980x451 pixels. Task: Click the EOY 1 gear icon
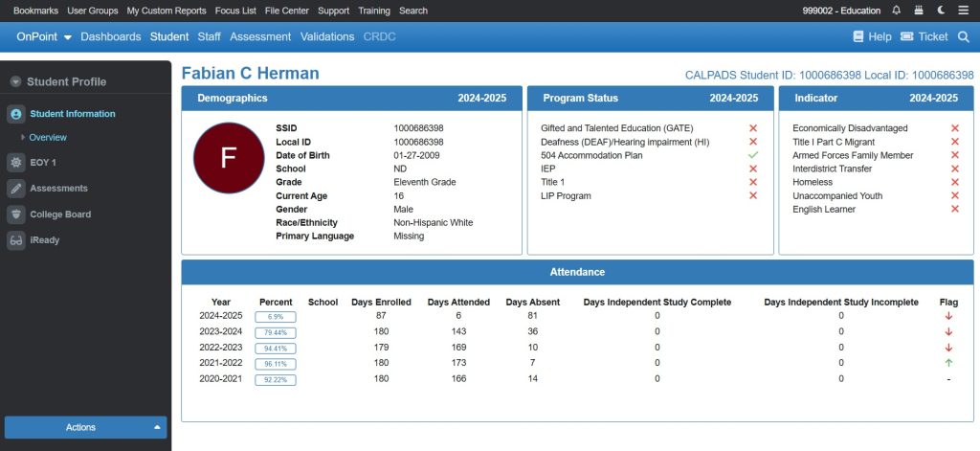(16, 163)
